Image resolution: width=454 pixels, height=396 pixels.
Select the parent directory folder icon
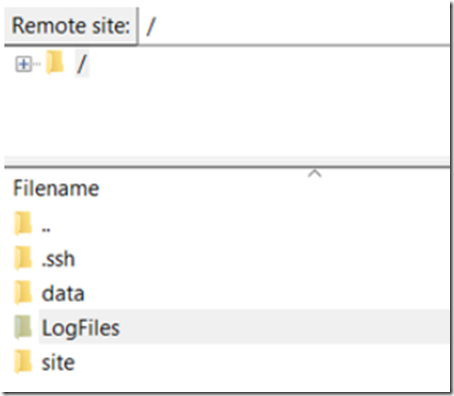click(23, 224)
